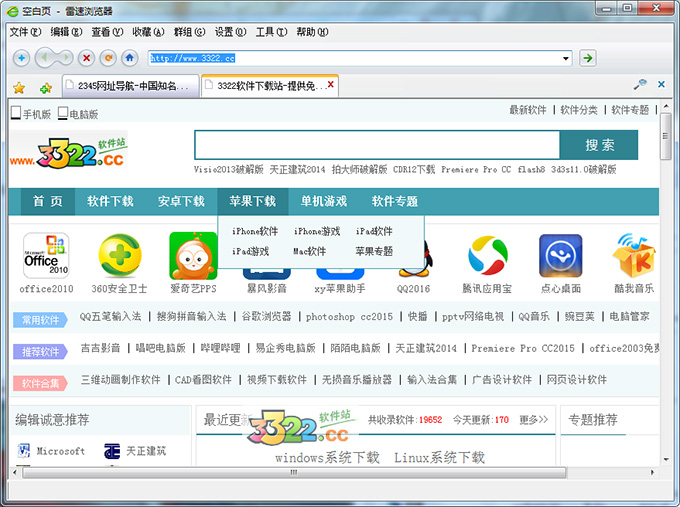Go to the home page icon

pos(130,58)
